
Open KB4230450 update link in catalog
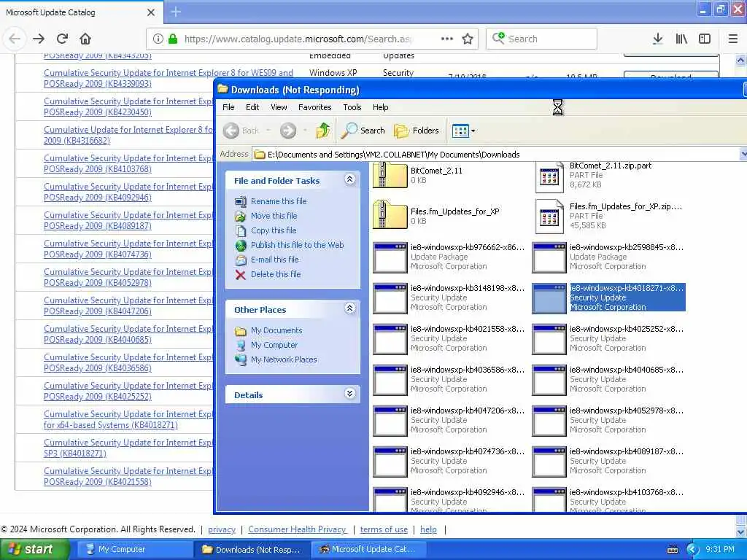[128, 106]
